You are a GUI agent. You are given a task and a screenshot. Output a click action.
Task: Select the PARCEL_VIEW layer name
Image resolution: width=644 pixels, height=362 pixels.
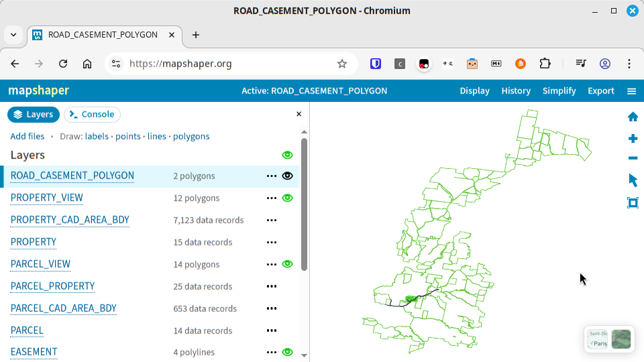click(40, 264)
